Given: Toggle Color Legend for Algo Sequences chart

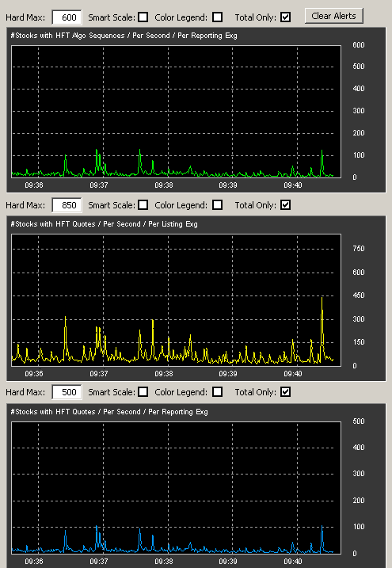Looking at the screenshot, I should click(217, 17).
